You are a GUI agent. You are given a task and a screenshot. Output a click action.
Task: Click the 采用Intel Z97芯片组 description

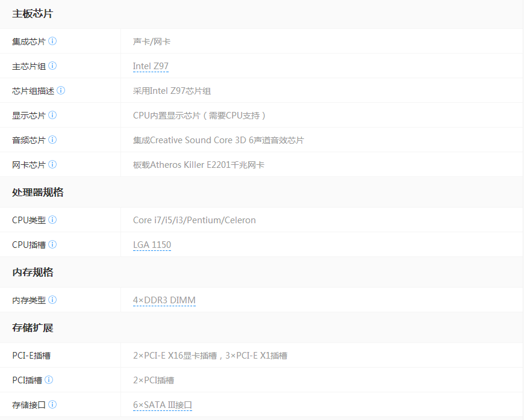172,91
